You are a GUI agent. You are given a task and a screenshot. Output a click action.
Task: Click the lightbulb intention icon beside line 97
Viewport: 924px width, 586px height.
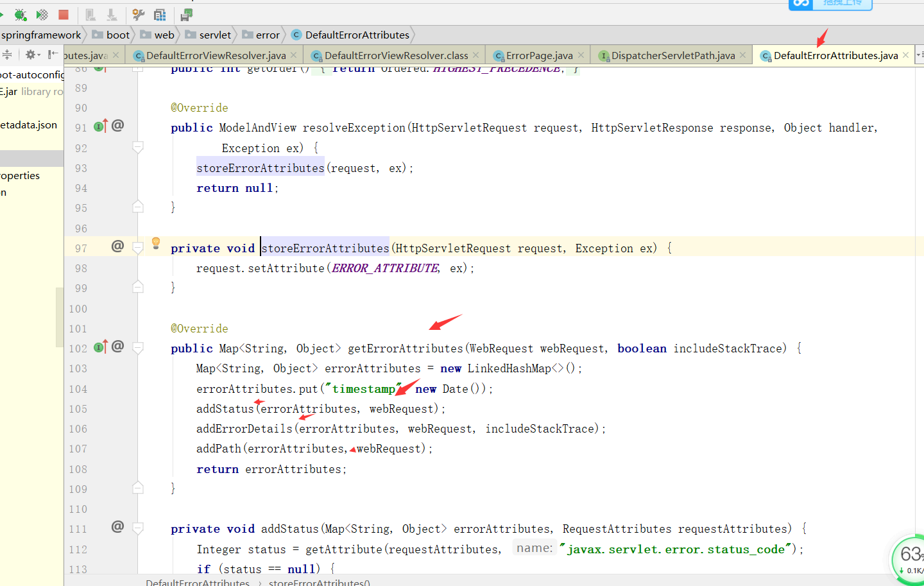pos(155,243)
